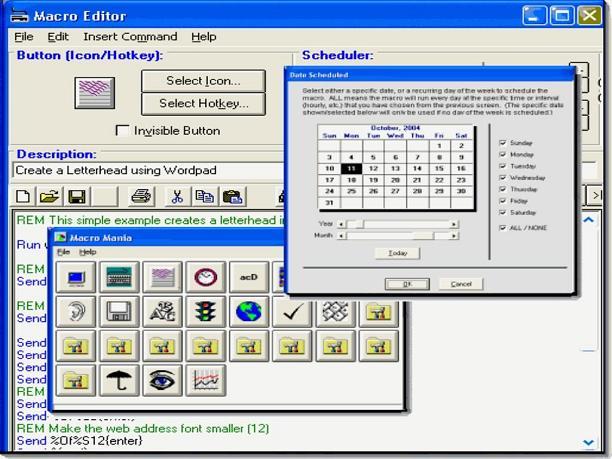Click the ABC letters macro button

pos(162,311)
